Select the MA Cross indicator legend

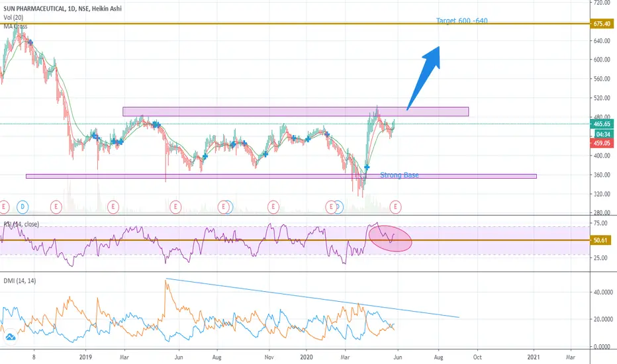[15, 26]
